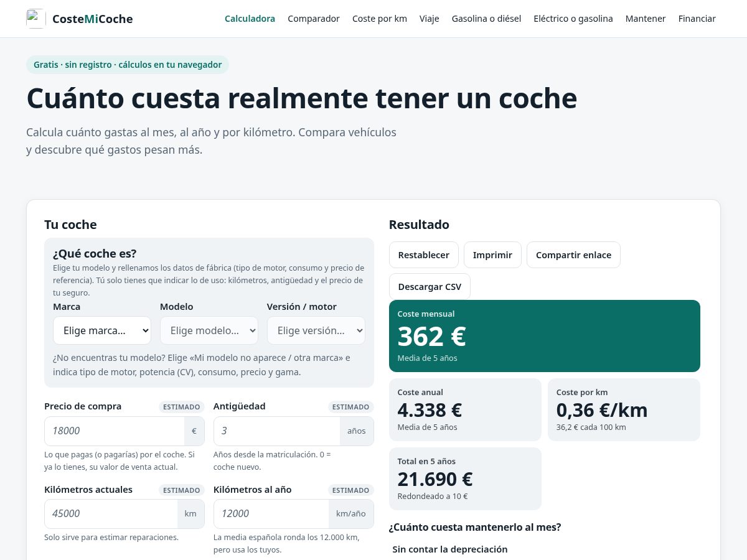Click the Compartir enlace button
This screenshot has width=747, height=560.
tap(573, 255)
